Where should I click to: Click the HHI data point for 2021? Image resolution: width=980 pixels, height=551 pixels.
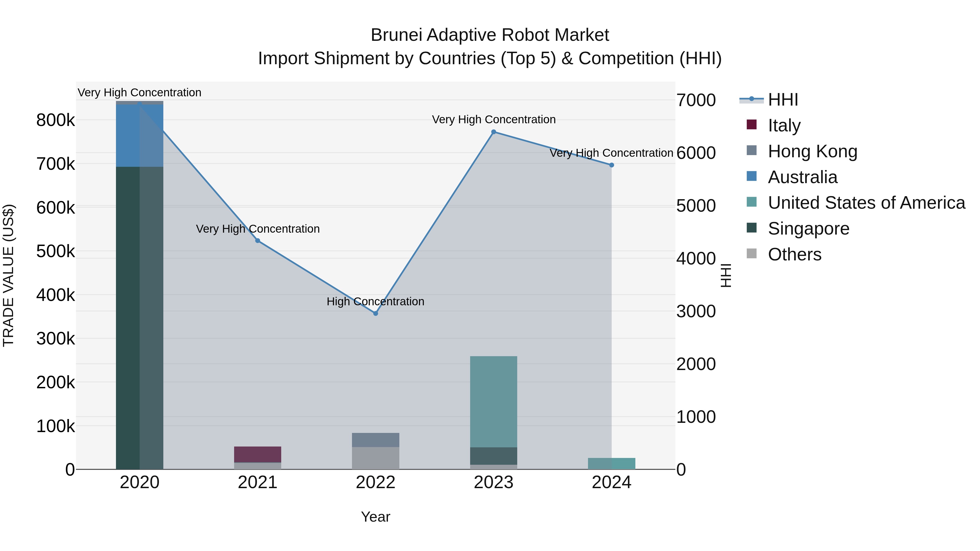tap(258, 241)
